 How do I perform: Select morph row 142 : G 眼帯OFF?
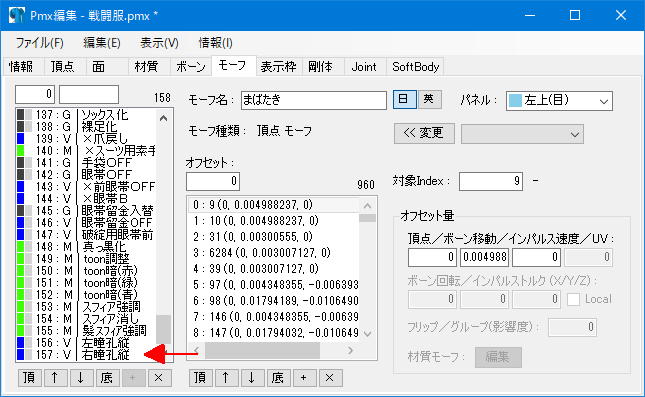coord(86,174)
